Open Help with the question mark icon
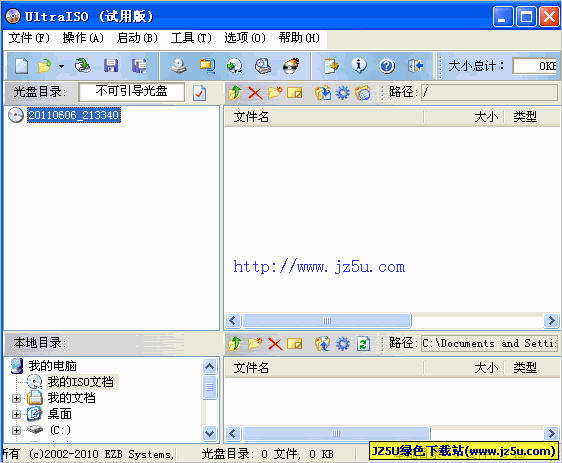 coord(387,66)
